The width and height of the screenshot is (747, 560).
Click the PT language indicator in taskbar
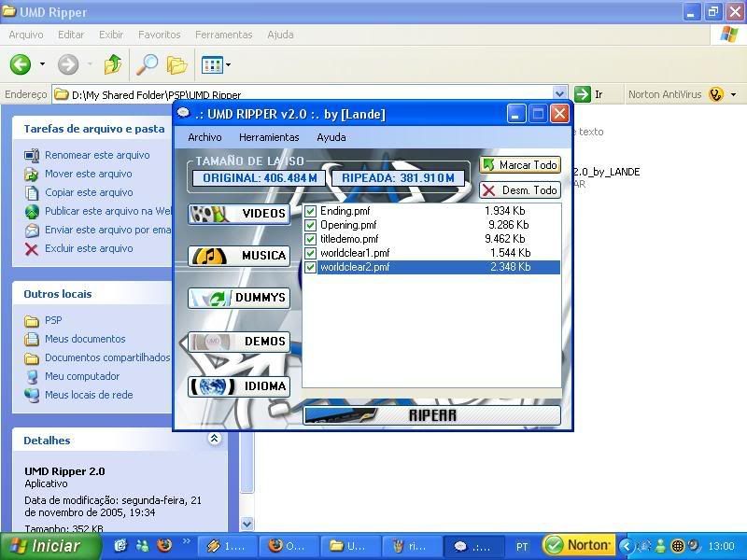[522, 547]
